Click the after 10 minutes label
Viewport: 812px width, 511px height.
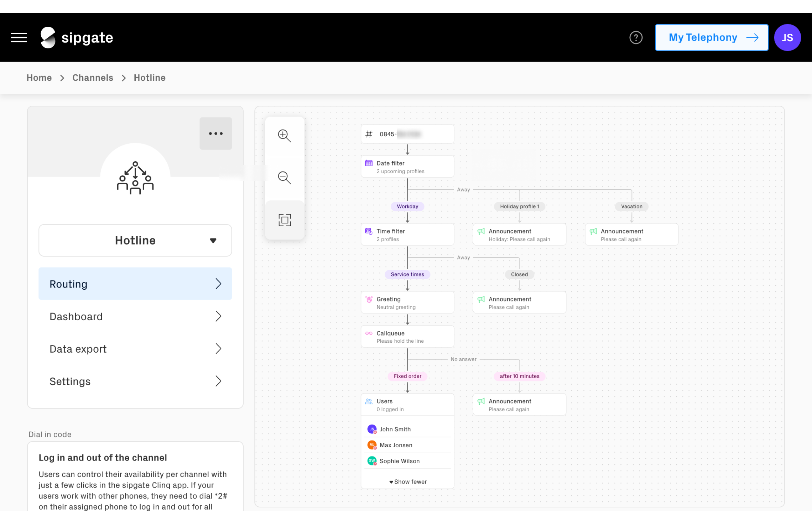pyautogui.click(x=520, y=376)
